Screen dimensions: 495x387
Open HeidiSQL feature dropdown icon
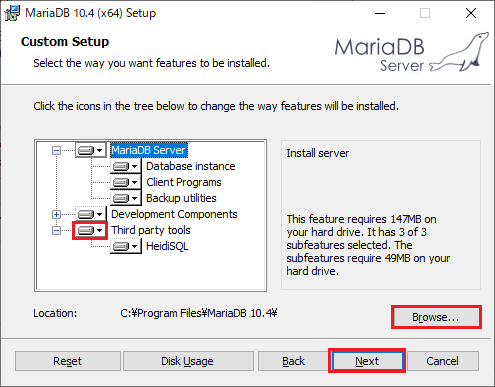click(x=125, y=247)
